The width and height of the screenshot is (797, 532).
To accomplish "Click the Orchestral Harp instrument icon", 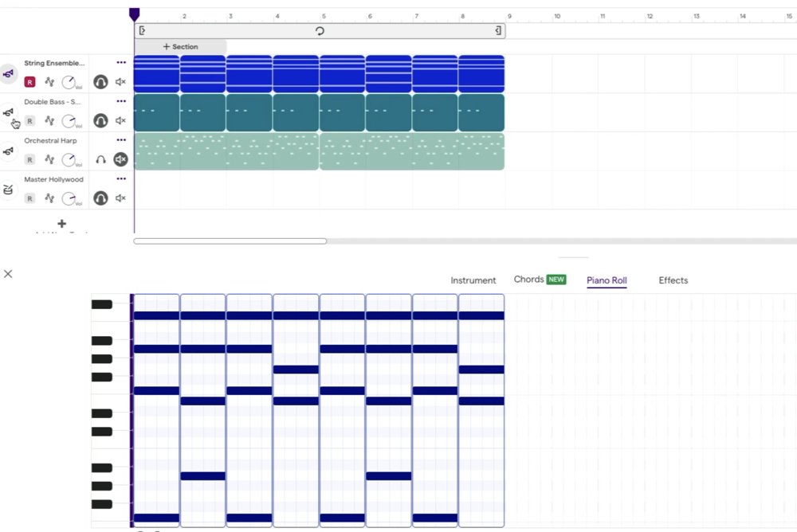I will click(8, 151).
